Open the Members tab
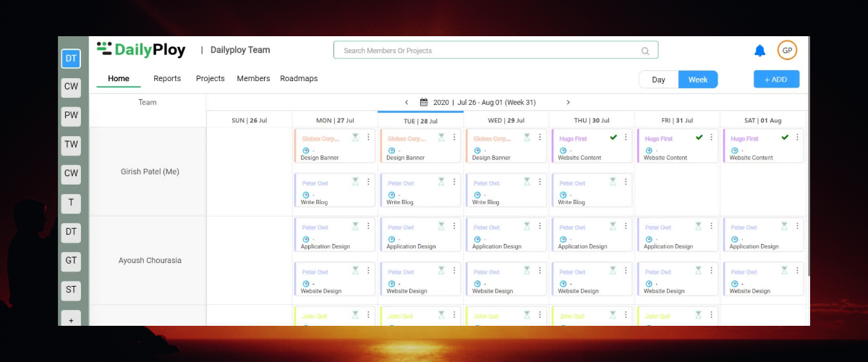 click(x=253, y=79)
